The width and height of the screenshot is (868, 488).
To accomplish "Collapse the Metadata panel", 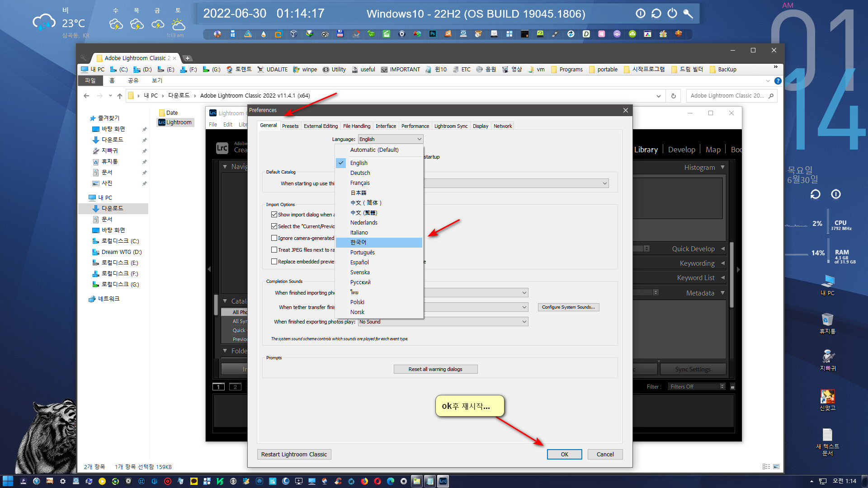I will coord(722,293).
